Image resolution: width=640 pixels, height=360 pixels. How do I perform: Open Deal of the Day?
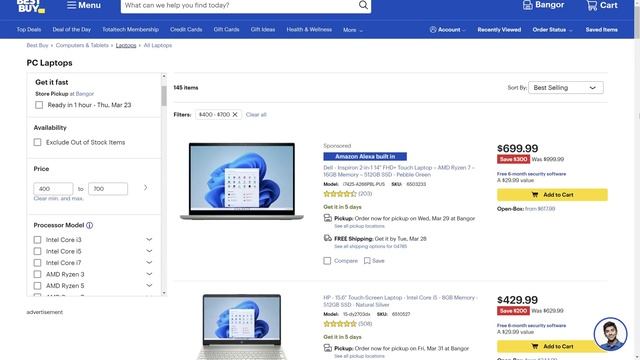click(71, 29)
